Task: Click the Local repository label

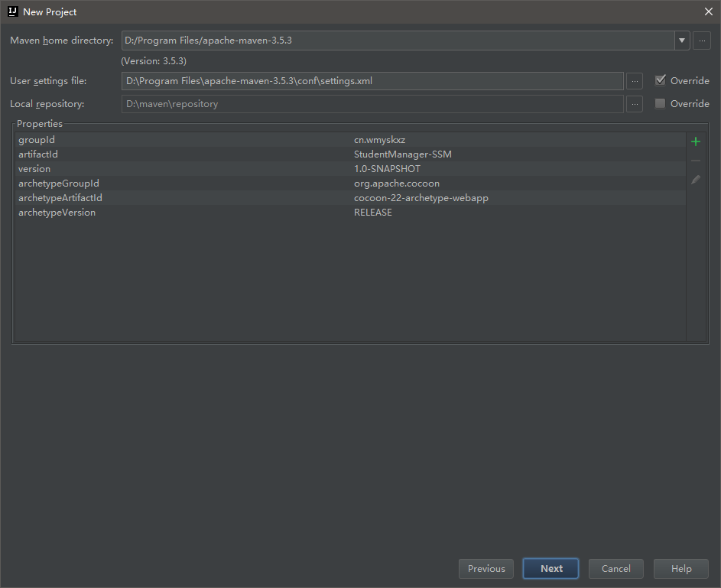Action: tap(47, 104)
